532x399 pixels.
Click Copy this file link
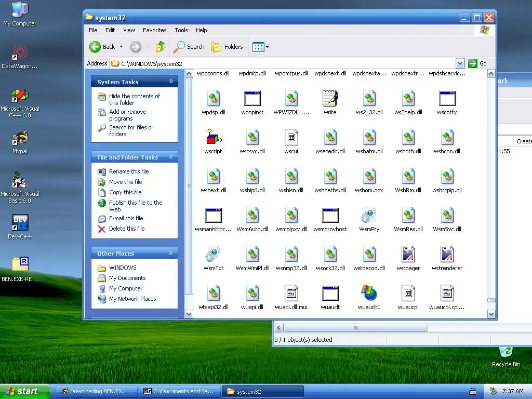[x=125, y=192]
